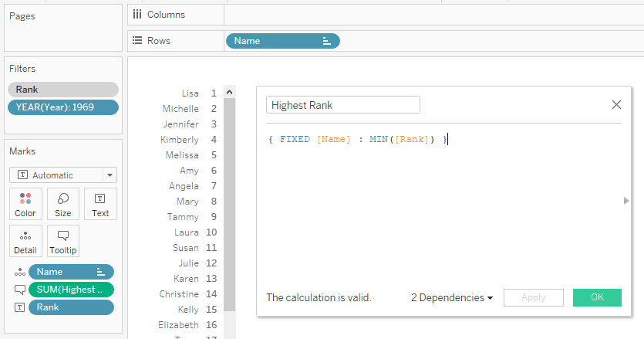Screen dimensions: 644x339
Task: Open the Detail marks card
Action: pos(25,241)
